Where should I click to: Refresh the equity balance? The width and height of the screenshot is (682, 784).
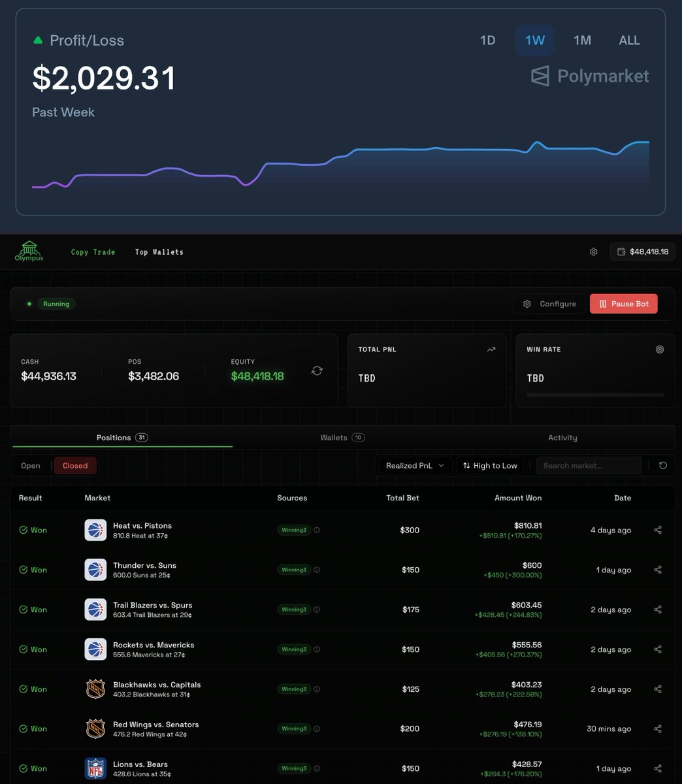[317, 370]
